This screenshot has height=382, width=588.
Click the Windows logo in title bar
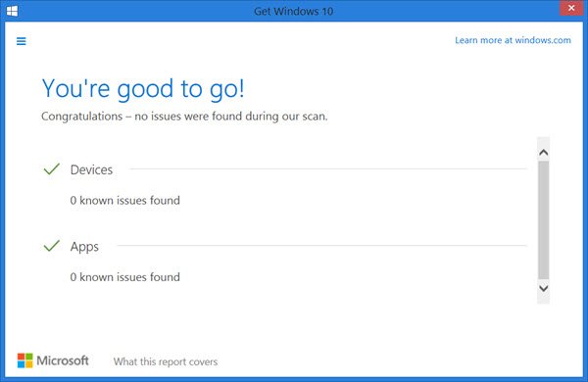(x=12, y=11)
